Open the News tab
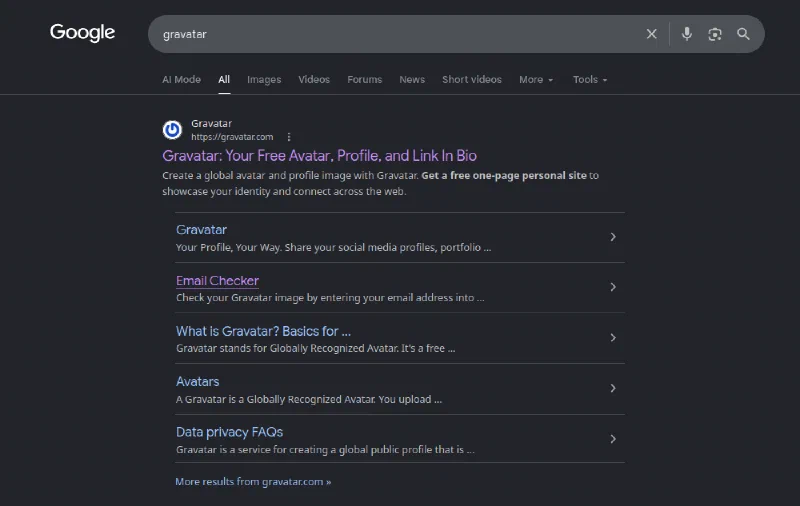This screenshot has width=800, height=506. pyautogui.click(x=412, y=80)
